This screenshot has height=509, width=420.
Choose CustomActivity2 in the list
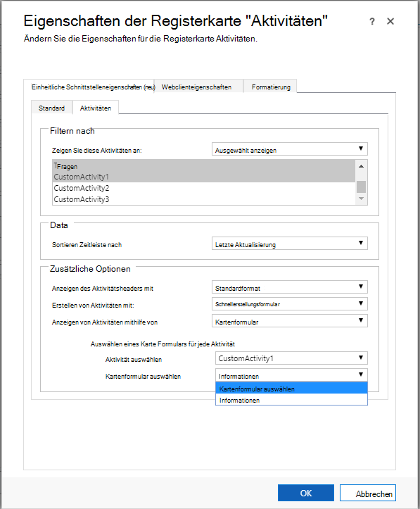(x=204, y=188)
